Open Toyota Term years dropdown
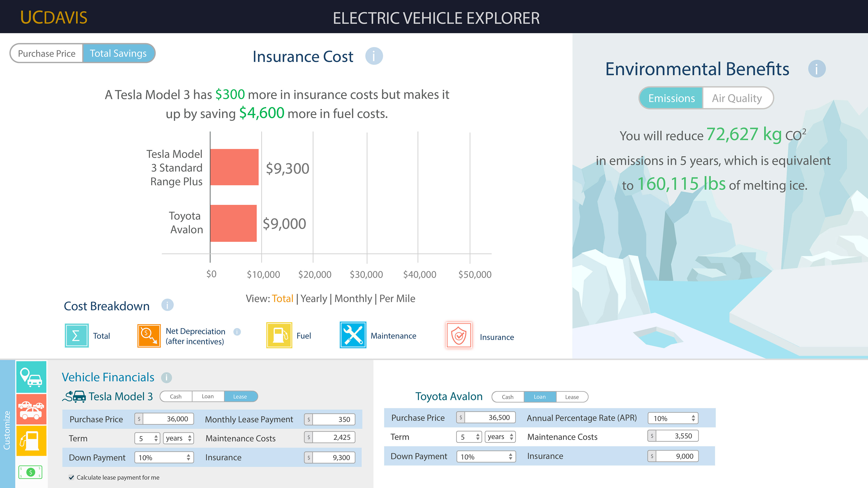The height and width of the screenshot is (488, 868). [x=500, y=437]
